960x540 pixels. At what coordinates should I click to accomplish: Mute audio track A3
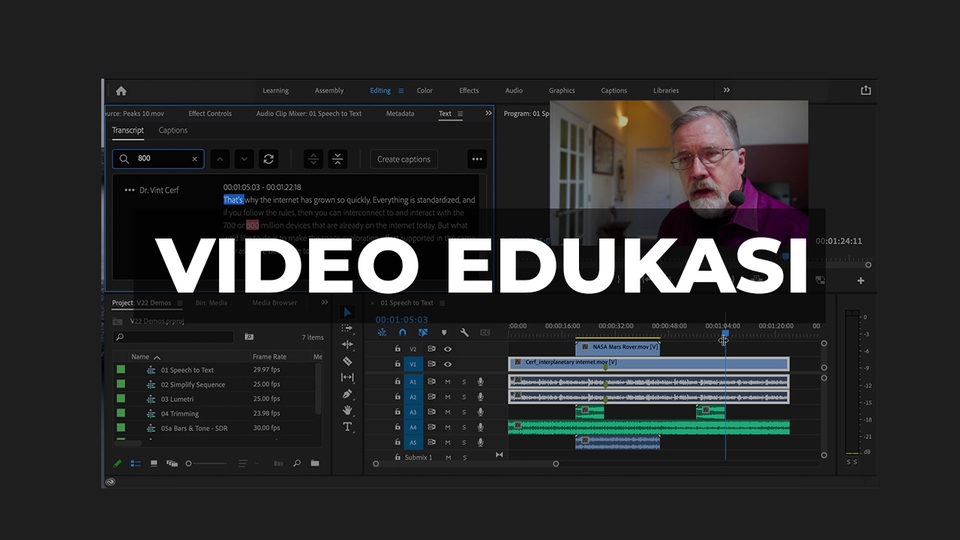(448, 412)
